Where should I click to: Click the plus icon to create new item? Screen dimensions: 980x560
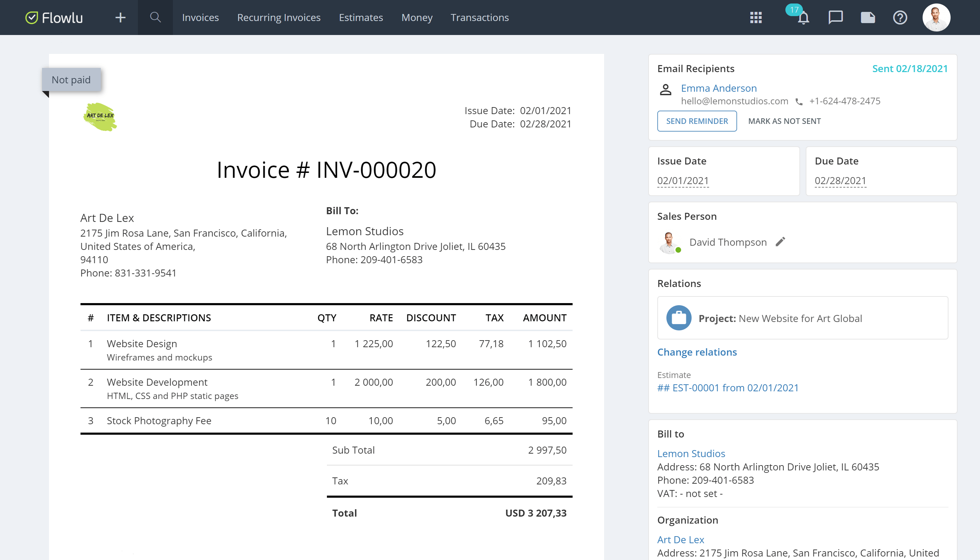(120, 17)
